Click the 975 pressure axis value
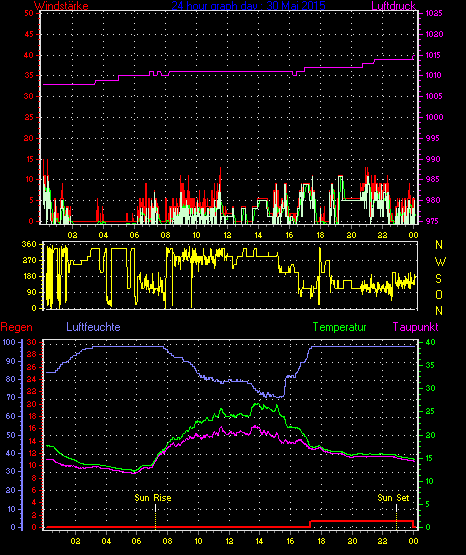 (x=433, y=221)
